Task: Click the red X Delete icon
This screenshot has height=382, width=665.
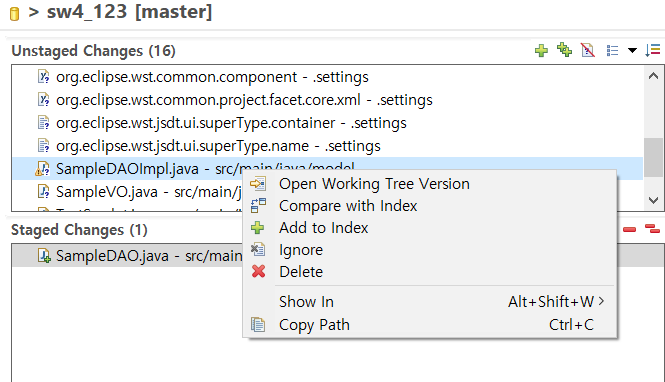Action: pos(258,271)
